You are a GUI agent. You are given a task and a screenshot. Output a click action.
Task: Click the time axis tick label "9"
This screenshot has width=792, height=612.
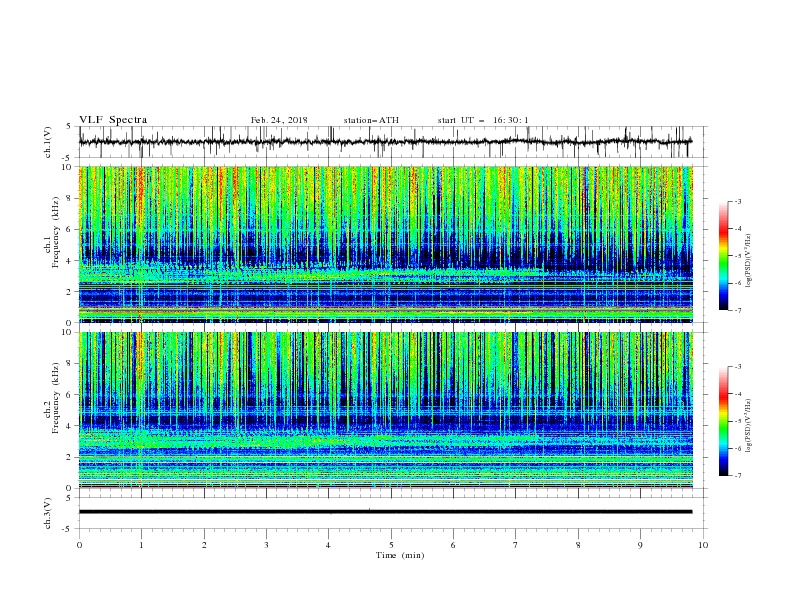640,545
